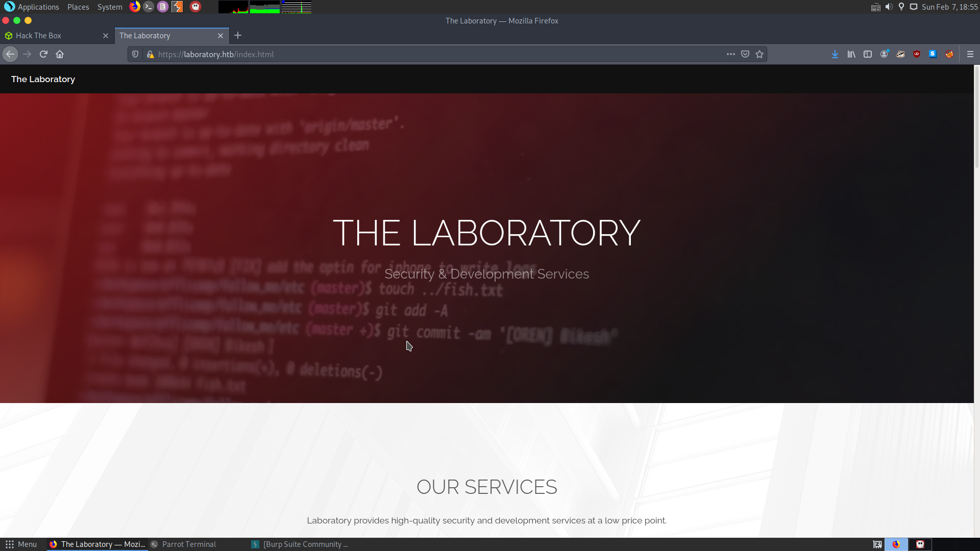The image size is (980, 551).
Task: Go to the Firefox home page
Action: point(60,54)
